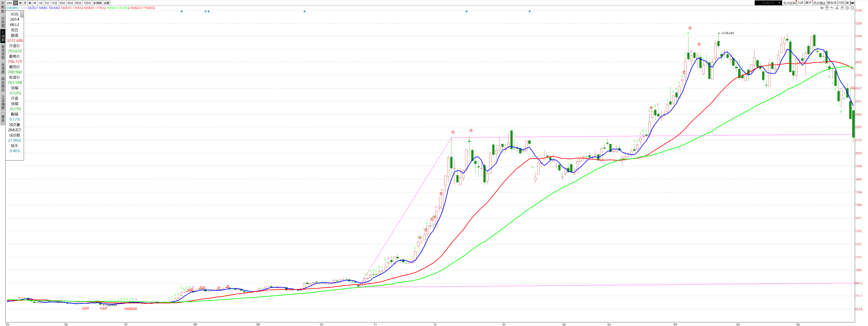
Task: Select the scissors cut tool
Action: (837, 8)
